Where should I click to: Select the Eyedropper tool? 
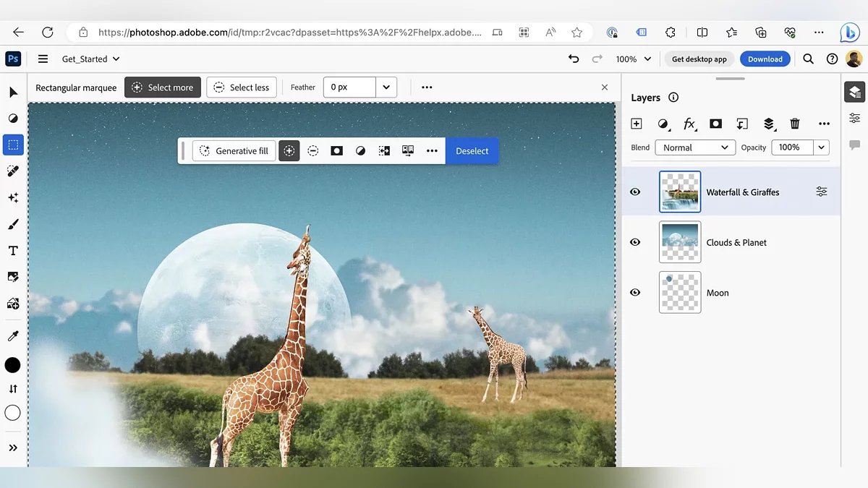tap(13, 336)
